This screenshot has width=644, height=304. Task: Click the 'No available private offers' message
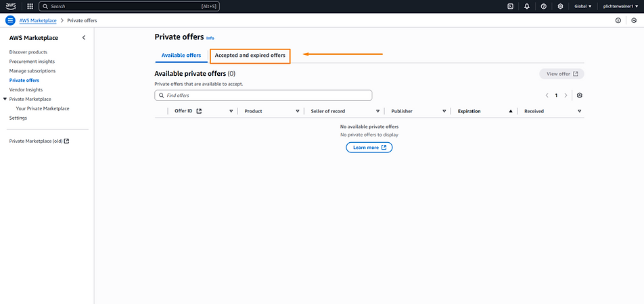(x=369, y=127)
